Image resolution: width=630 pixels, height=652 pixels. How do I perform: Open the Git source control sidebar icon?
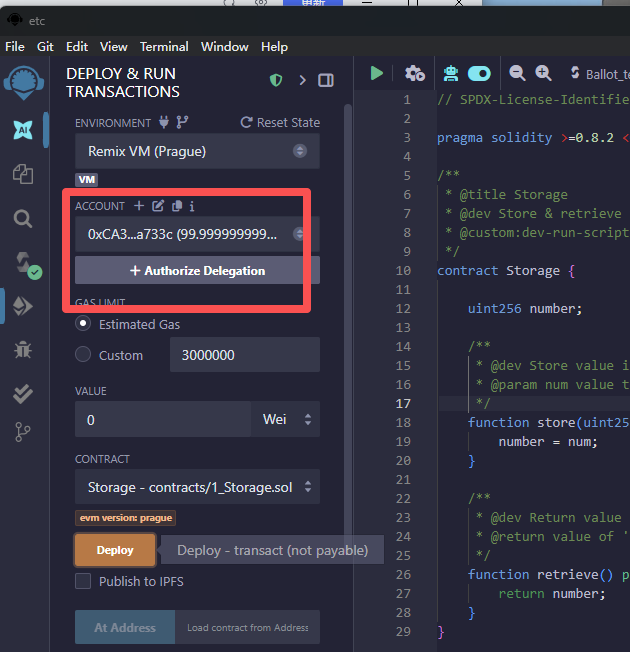click(x=22, y=432)
